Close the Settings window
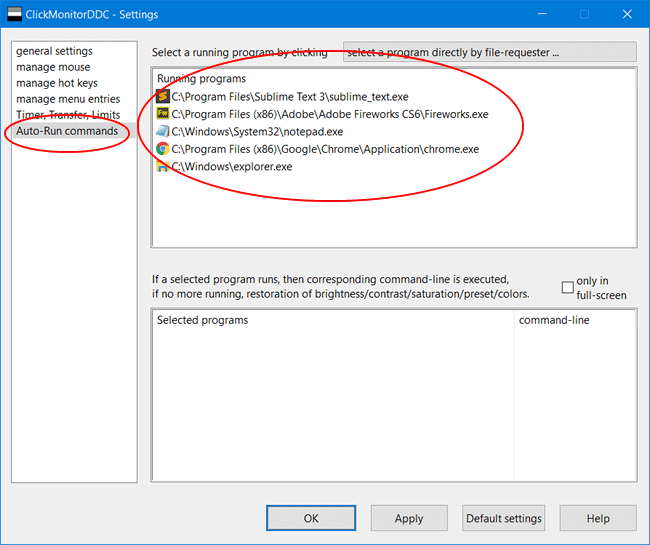The width and height of the screenshot is (650, 545). [x=626, y=15]
